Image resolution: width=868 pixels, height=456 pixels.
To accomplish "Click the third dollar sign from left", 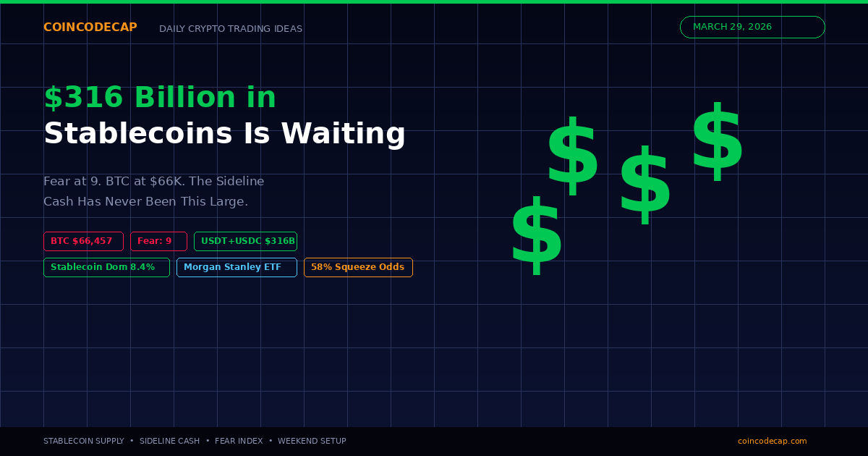I will pos(644,186).
